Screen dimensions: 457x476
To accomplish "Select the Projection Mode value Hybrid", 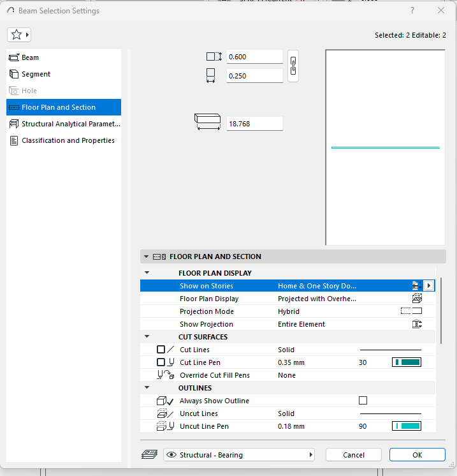I will (288, 311).
